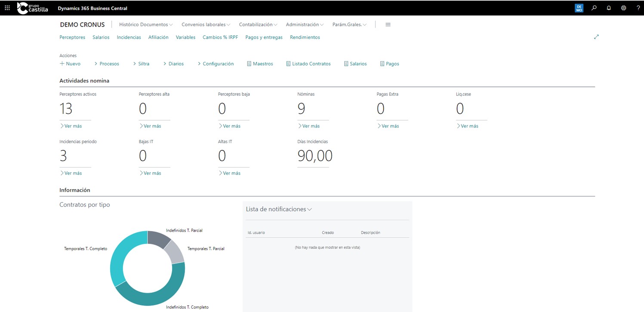This screenshot has width=644, height=312.
Task: Click the DEMO account badge
Action: [579, 8]
